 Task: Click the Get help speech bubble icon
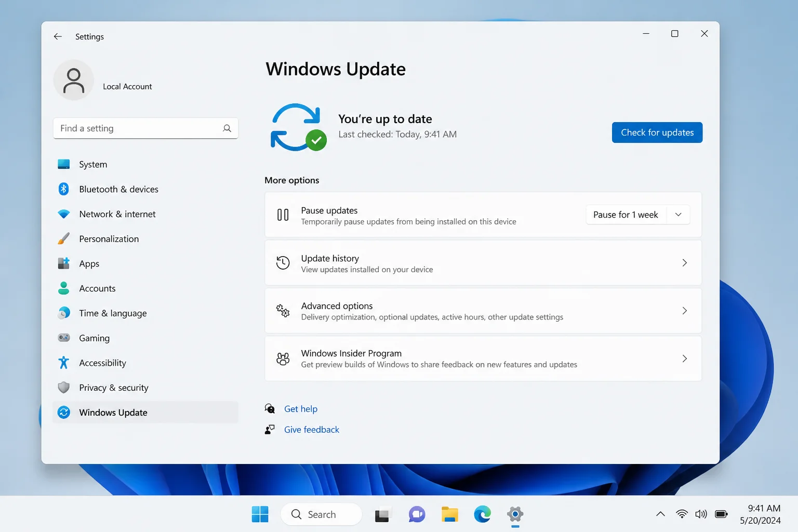point(270,409)
